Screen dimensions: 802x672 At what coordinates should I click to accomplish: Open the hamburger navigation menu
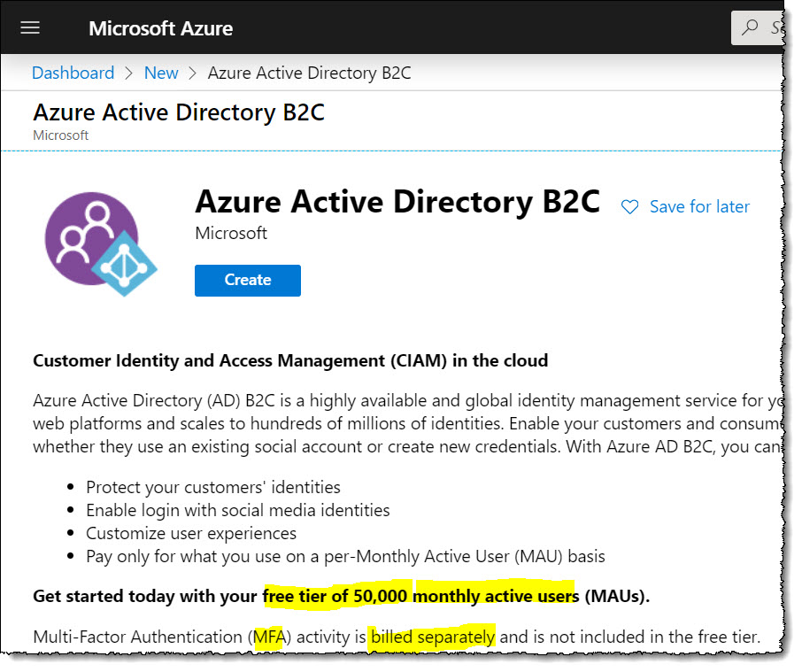tap(30, 27)
